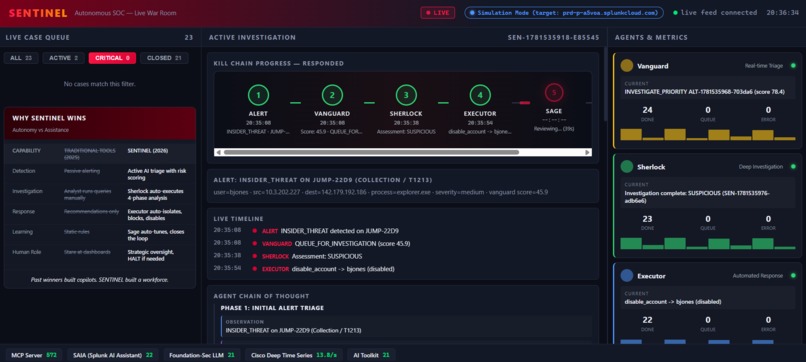Click the Executor activity bar chart
Viewport: 806px width, 362px height.
[708, 341]
